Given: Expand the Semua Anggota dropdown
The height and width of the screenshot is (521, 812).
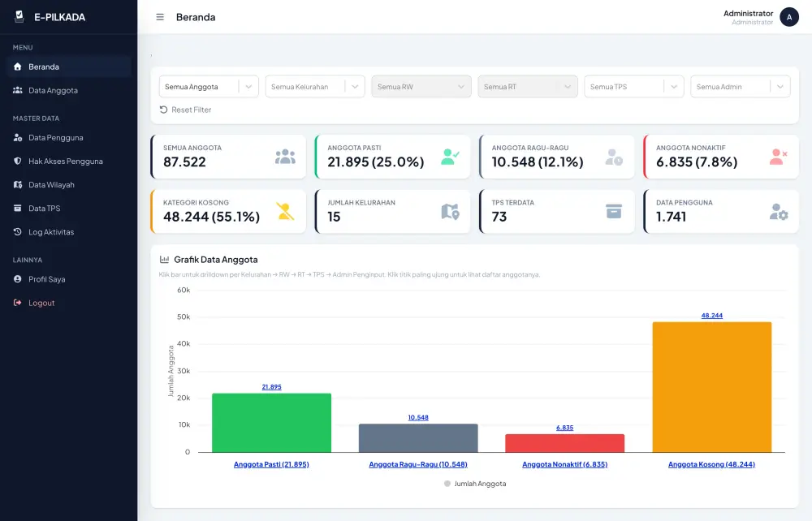Looking at the screenshot, I should click(x=209, y=86).
